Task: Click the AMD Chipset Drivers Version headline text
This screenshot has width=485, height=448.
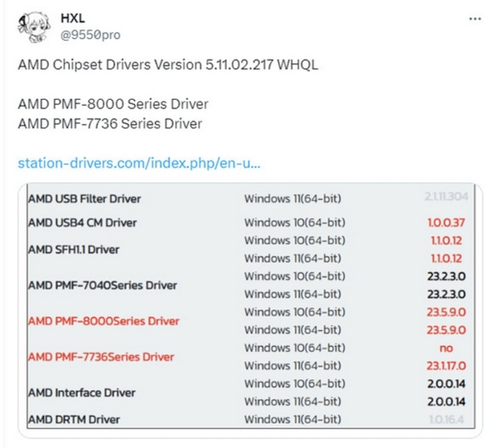Action: coord(168,64)
